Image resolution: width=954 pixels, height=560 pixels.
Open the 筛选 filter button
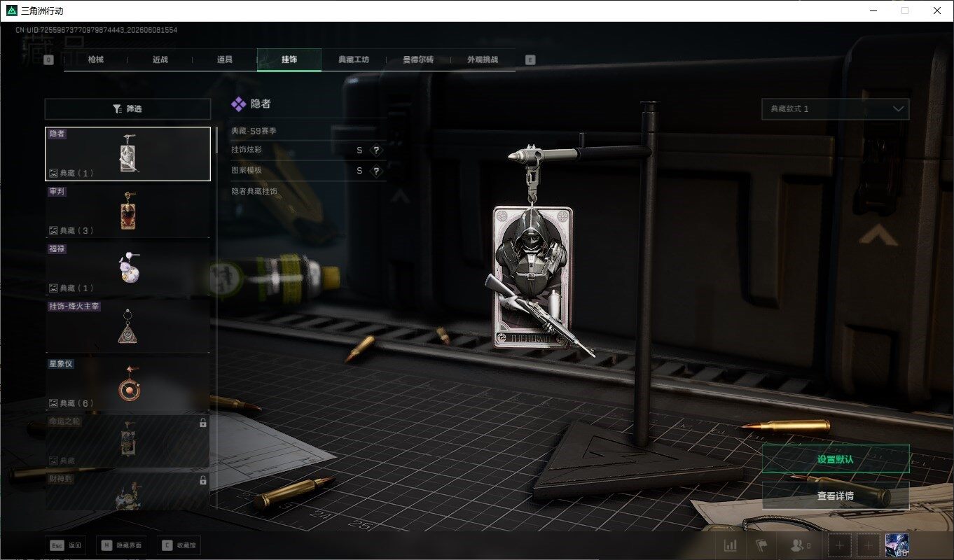coord(127,108)
